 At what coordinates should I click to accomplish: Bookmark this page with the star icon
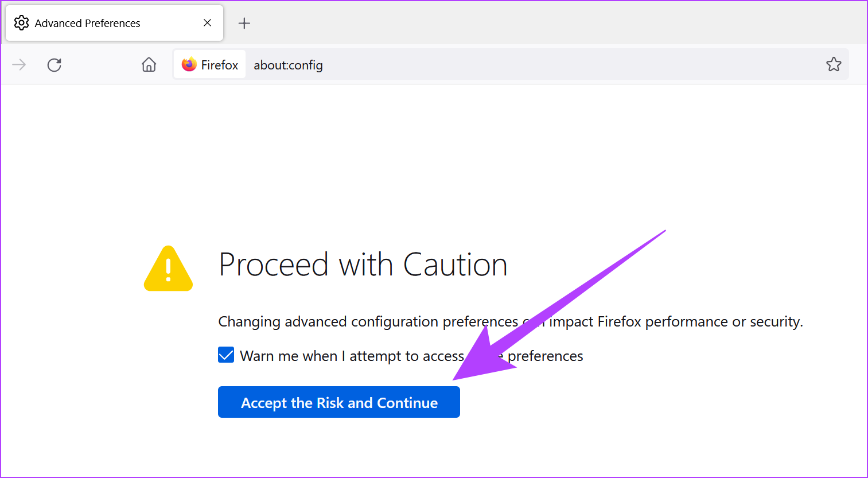[x=834, y=64]
